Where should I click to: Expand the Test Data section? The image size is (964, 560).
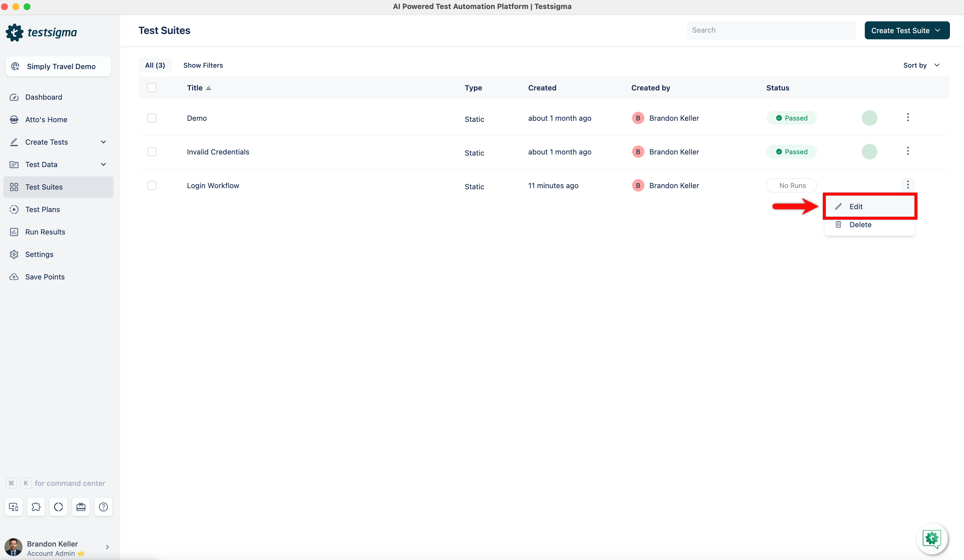pyautogui.click(x=103, y=164)
